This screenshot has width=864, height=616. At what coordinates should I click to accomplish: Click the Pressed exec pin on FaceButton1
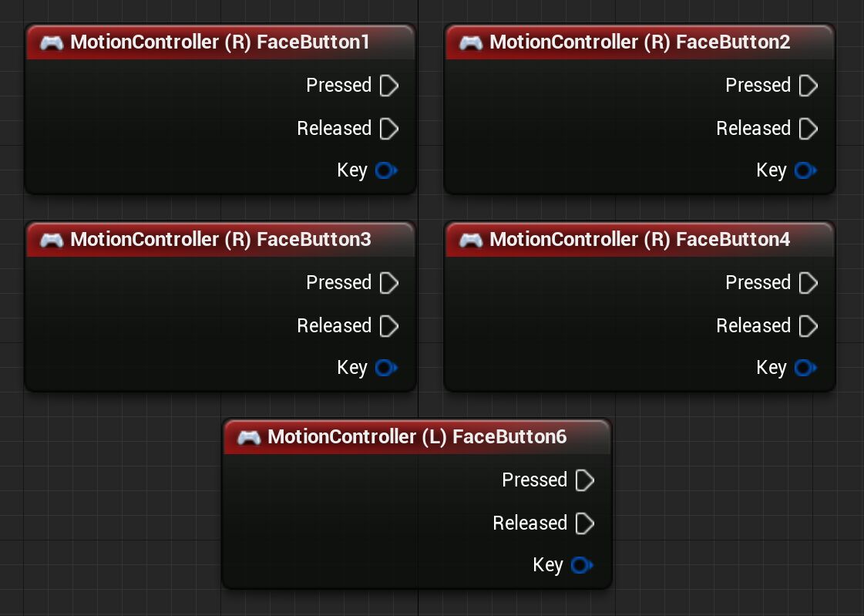coord(388,86)
